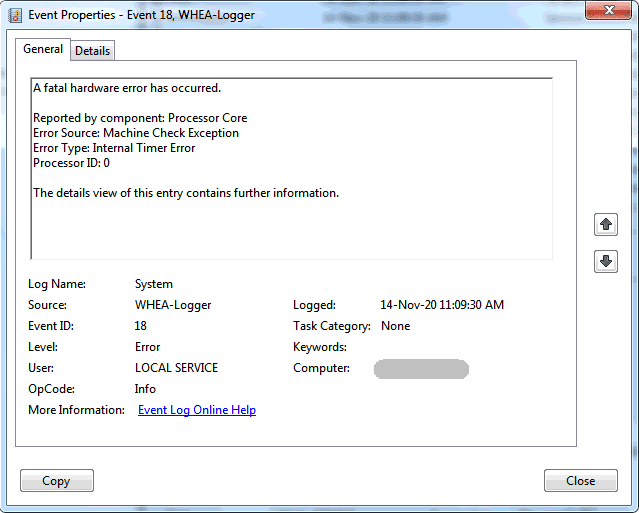Click the Event Properties title bar icon

(x=15, y=15)
